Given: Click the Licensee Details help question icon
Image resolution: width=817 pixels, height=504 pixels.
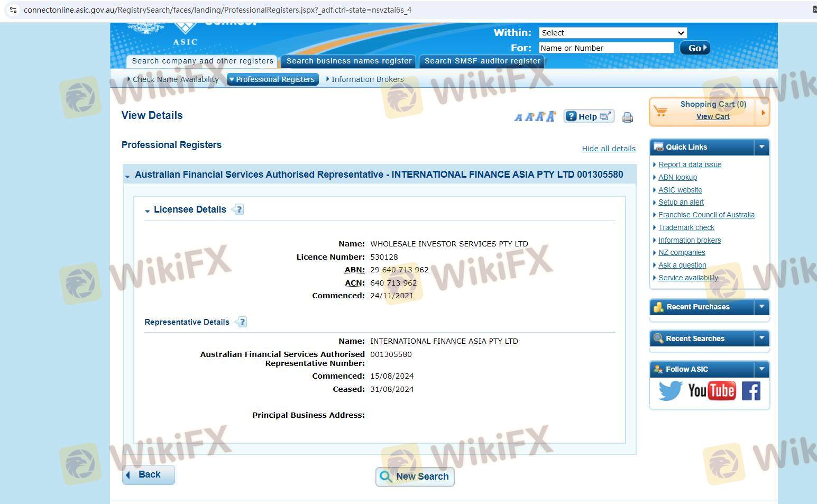Looking at the screenshot, I should click(x=238, y=209).
